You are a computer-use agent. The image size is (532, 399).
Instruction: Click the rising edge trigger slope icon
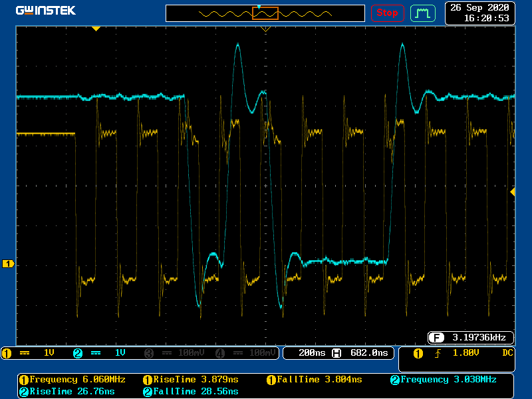[x=438, y=353]
